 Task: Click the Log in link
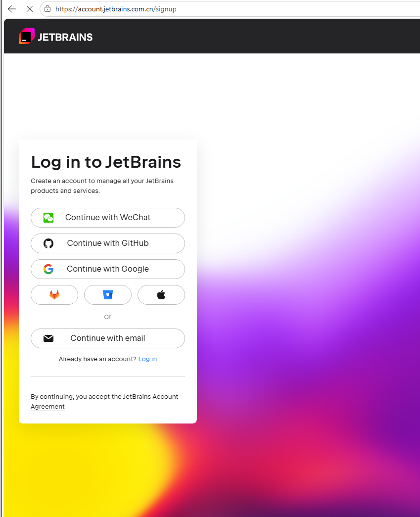point(147,359)
